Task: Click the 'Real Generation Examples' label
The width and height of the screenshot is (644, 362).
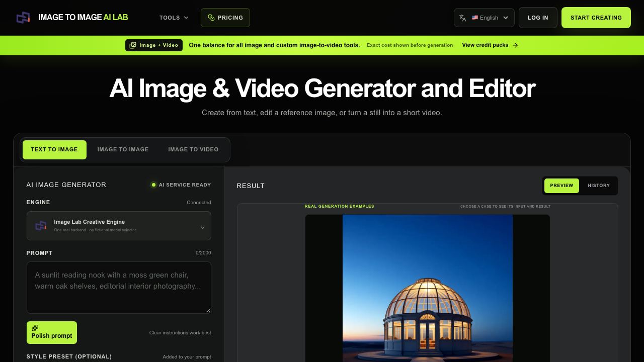Action: pos(340,206)
